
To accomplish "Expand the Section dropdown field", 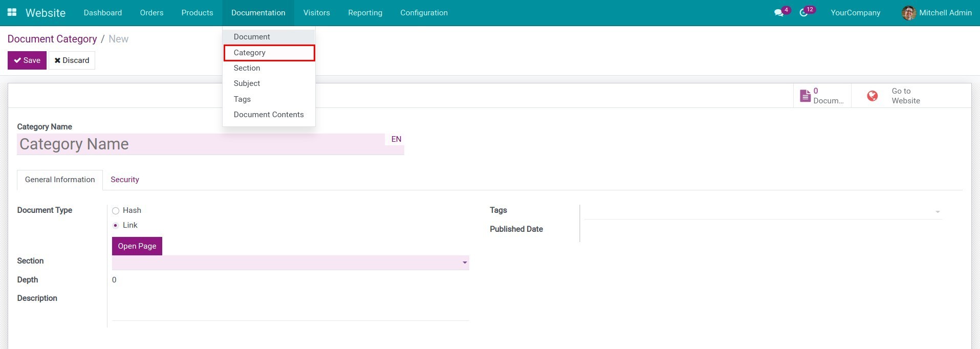I will pos(464,263).
